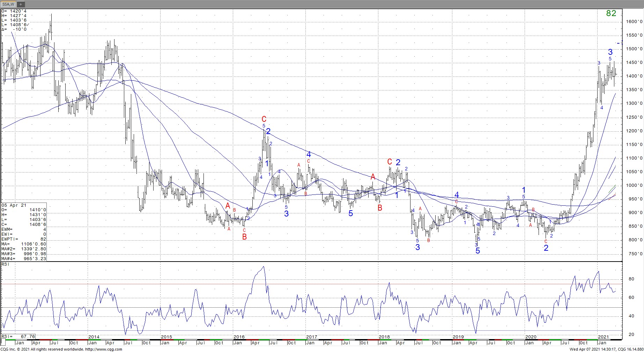The width and height of the screenshot is (644, 352).
Task: Select the large blue 2 label at 2020 low
Action: [x=546, y=248]
